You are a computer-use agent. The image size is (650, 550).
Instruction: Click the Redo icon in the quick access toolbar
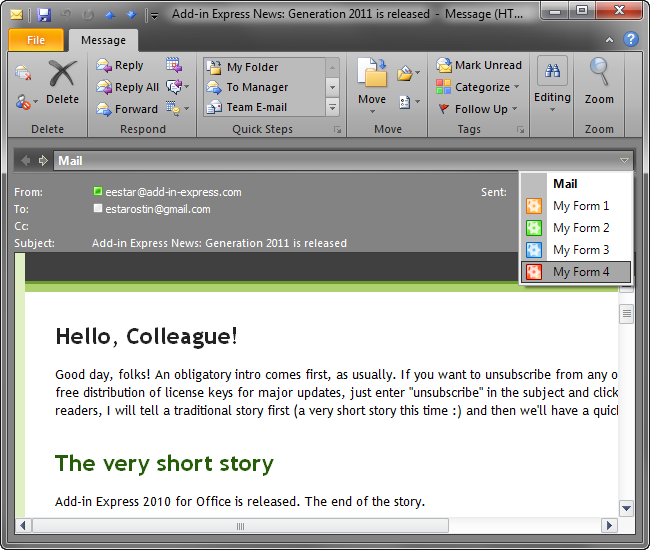click(x=87, y=15)
